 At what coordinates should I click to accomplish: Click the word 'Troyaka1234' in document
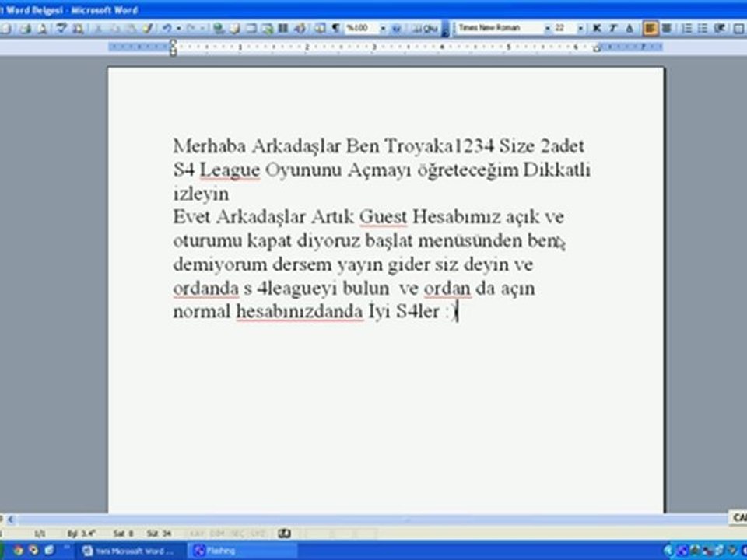(x=439, y=146)
